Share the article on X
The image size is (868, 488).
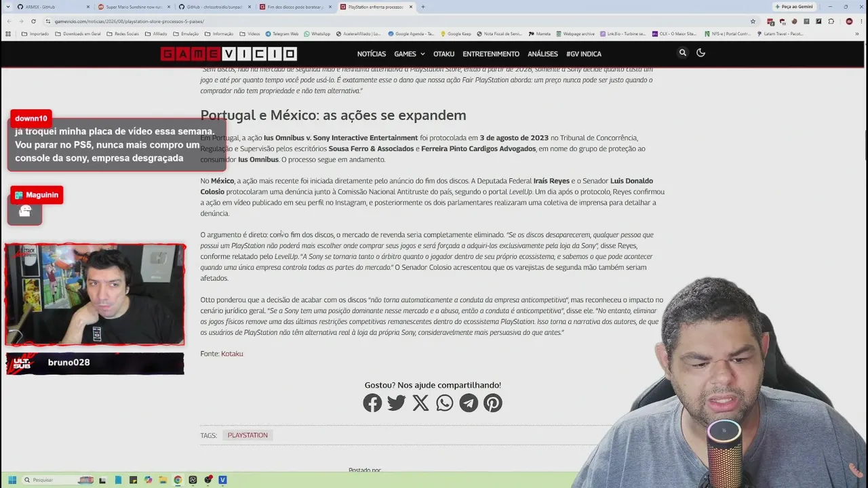click(x=420, y=403)
